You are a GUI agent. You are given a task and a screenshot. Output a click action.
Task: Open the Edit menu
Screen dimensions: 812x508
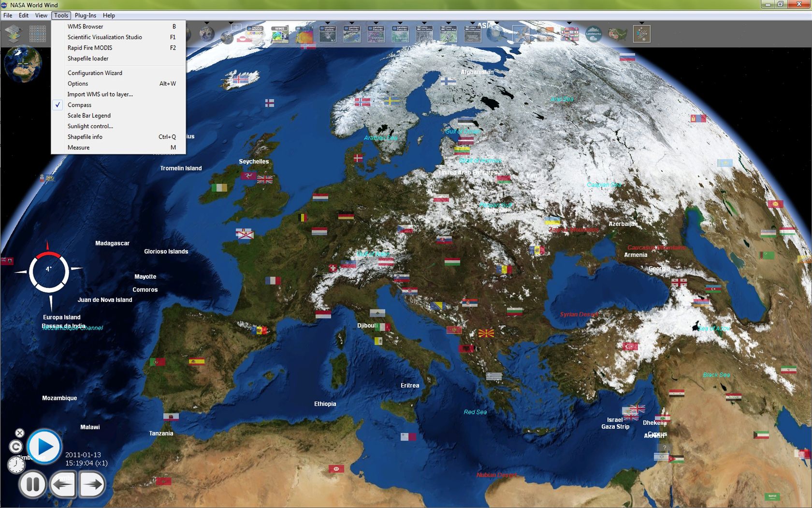pyautogui.click(x=24, y=15)
